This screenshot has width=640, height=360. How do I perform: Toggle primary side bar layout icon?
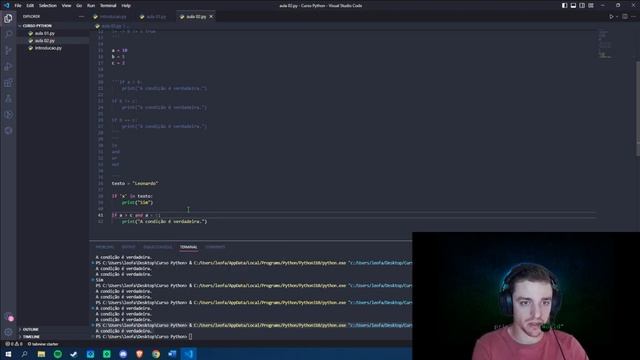tap(564, 5)
